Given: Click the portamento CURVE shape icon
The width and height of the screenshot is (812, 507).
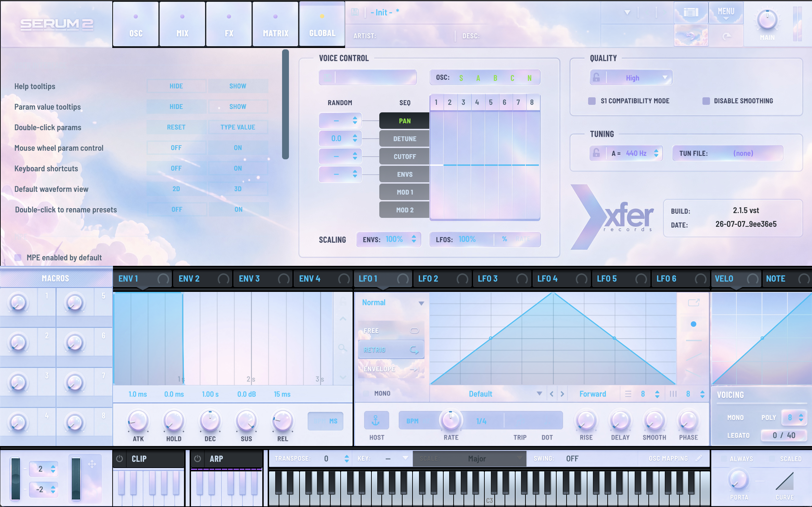Looking at the screenshot, I should (x=784, y=481).
